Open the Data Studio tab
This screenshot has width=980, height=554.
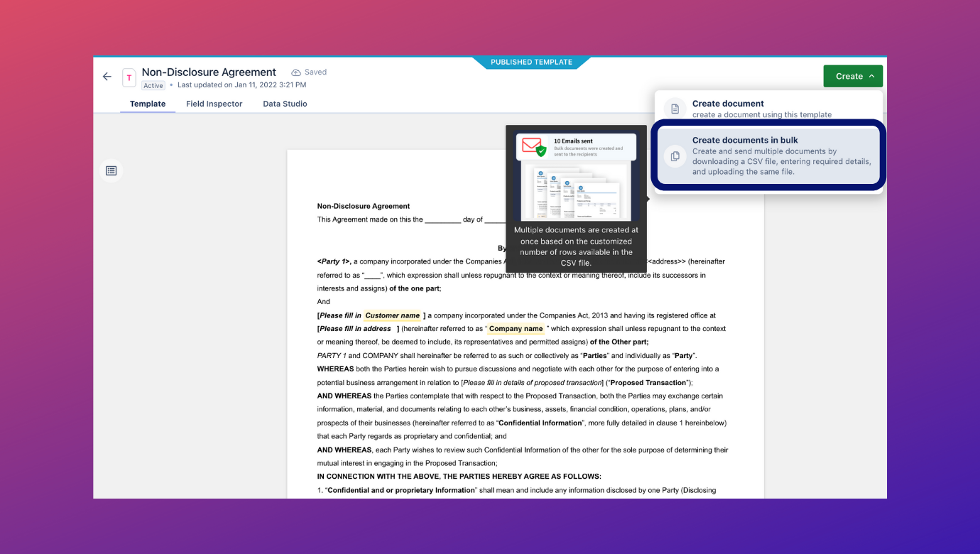point(284,104)
